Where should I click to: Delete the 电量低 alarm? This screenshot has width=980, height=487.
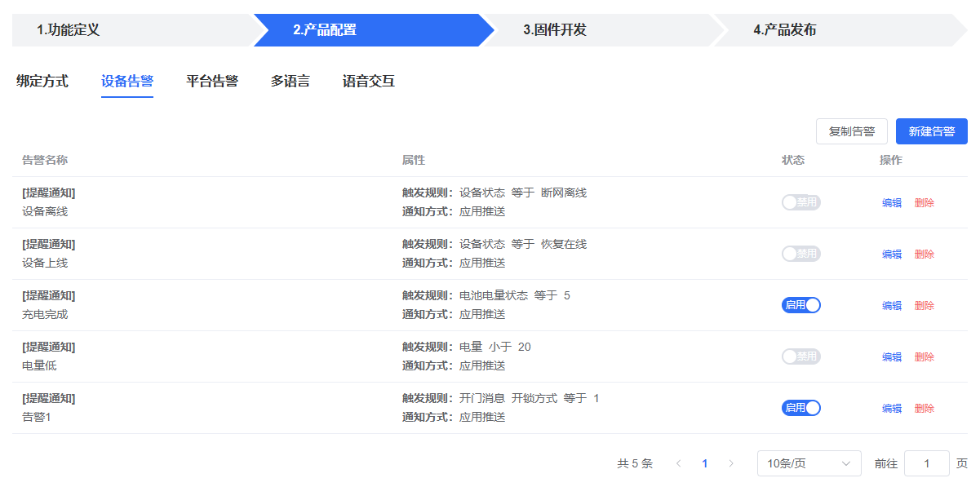coord(924,356)
